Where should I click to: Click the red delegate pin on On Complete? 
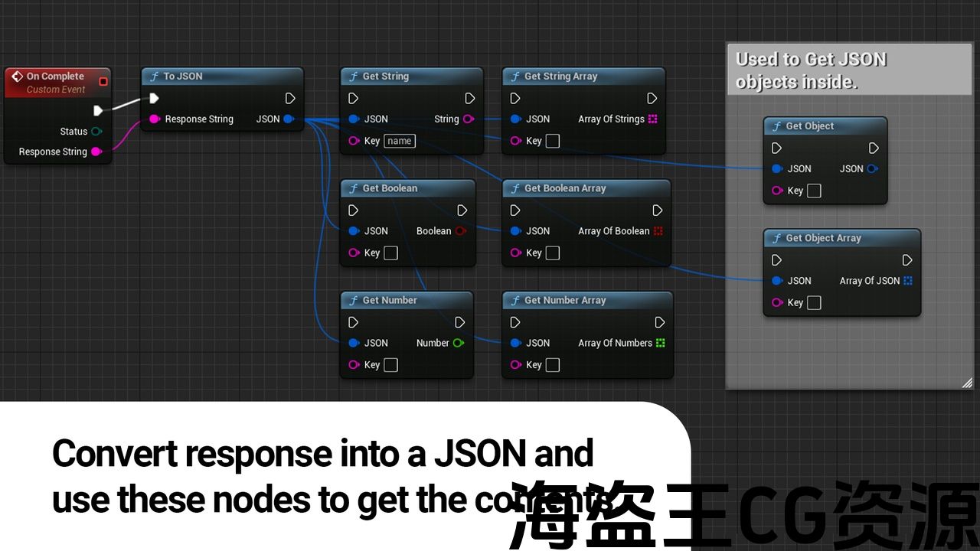(x=103, y=81)
